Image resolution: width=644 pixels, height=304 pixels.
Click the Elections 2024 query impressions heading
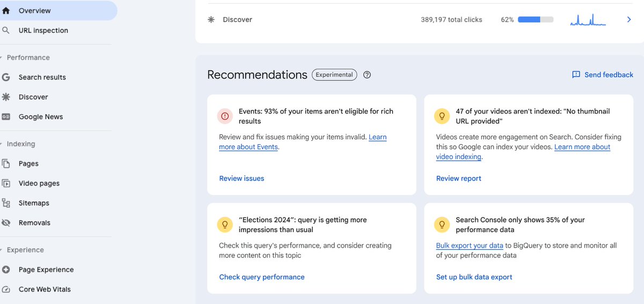pyautogui.click(x=303, y=225)
